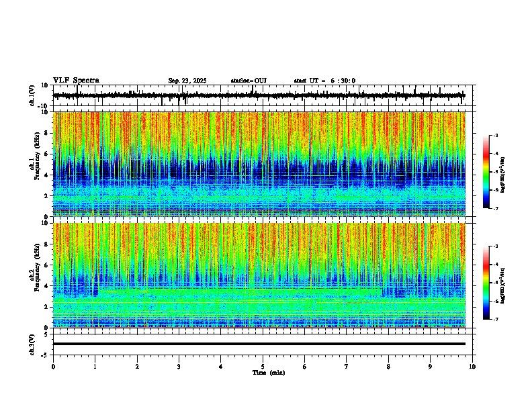This screenshot has height=411, width=532.
Task: Click the "ch.3(V)" axis label
Action: (x=32, y=345)
